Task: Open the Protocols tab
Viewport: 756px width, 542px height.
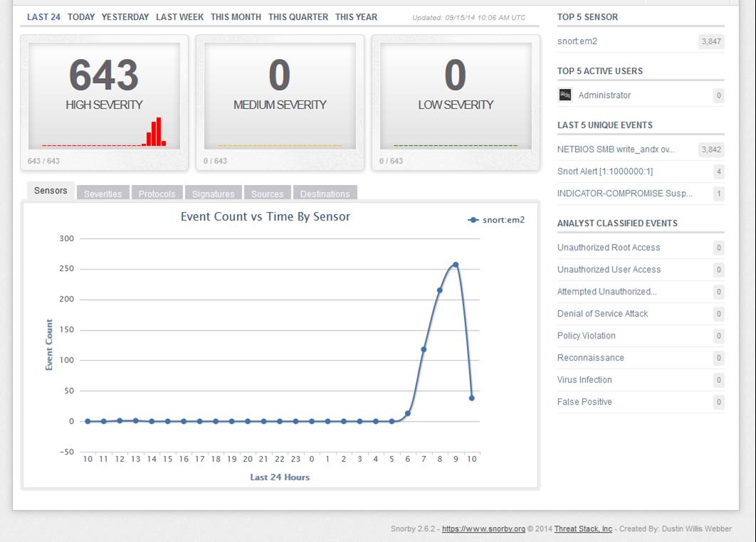Action: (157, 193)
